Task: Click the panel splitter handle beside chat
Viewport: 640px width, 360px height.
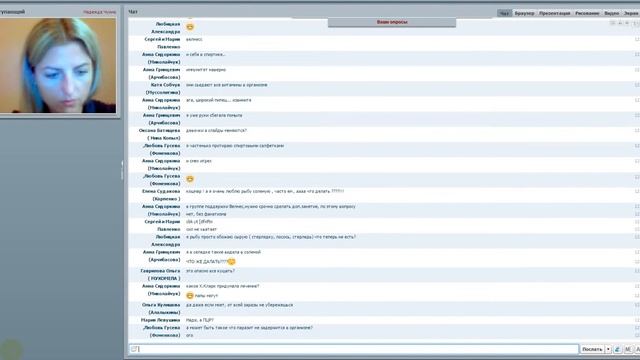Action: click(122, 170)
